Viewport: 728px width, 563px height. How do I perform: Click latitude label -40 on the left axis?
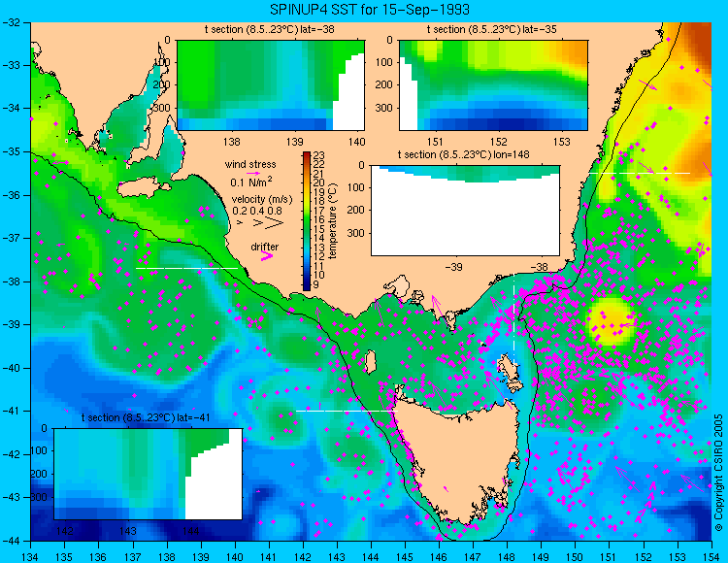point(11,368)
